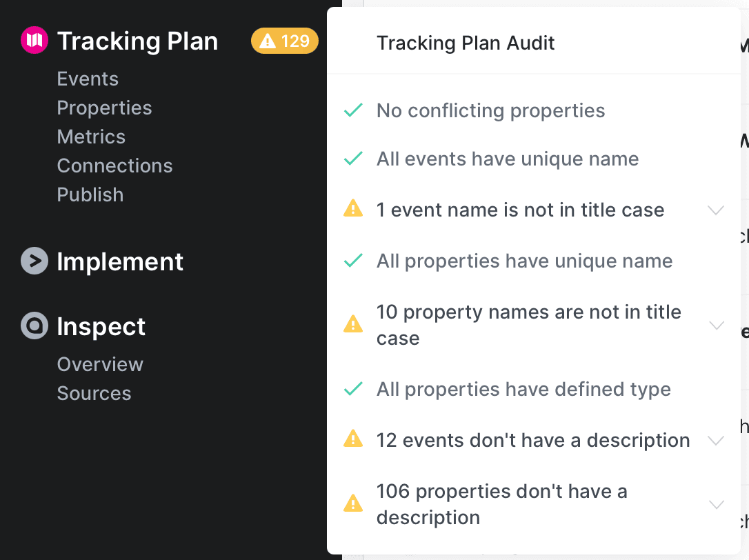749x560 pixels.
Task: Navigate to the Properties section
Action: 104,108
